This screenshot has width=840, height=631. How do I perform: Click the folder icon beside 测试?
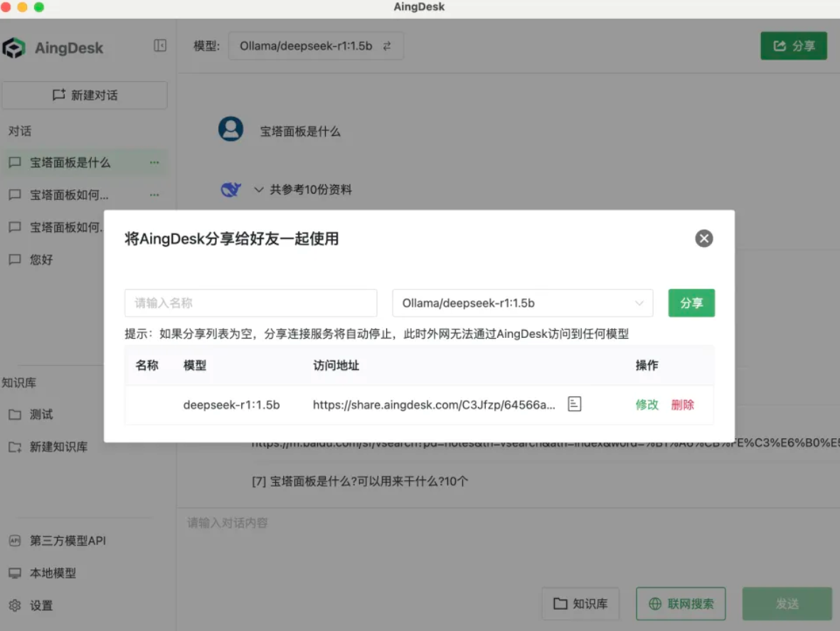[15, 415]
